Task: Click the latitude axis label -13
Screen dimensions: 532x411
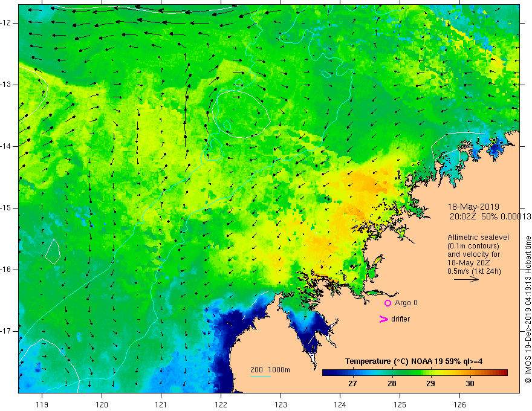Action: click(6, 85)
